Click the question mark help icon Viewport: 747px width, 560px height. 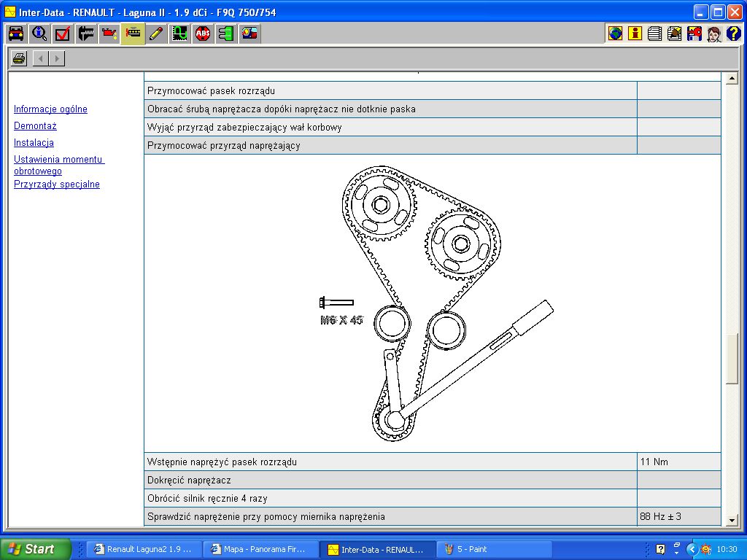coord(734,34)
